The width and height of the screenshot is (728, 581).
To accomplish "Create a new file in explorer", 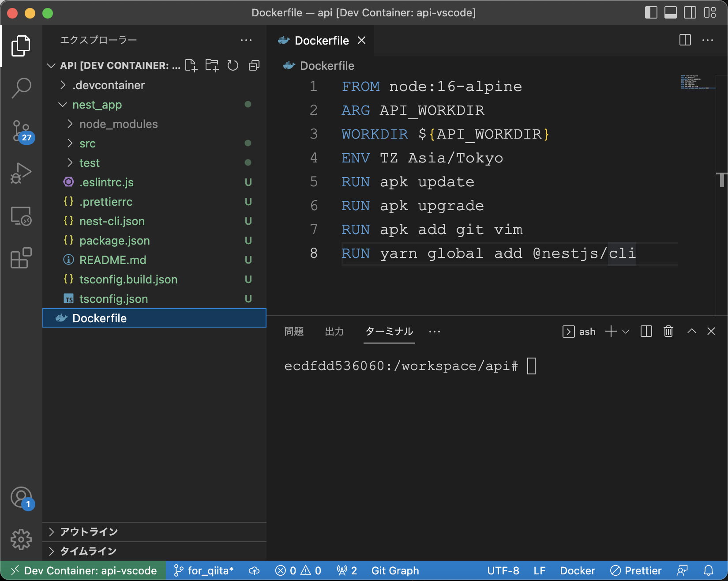I will pos(191,65).
